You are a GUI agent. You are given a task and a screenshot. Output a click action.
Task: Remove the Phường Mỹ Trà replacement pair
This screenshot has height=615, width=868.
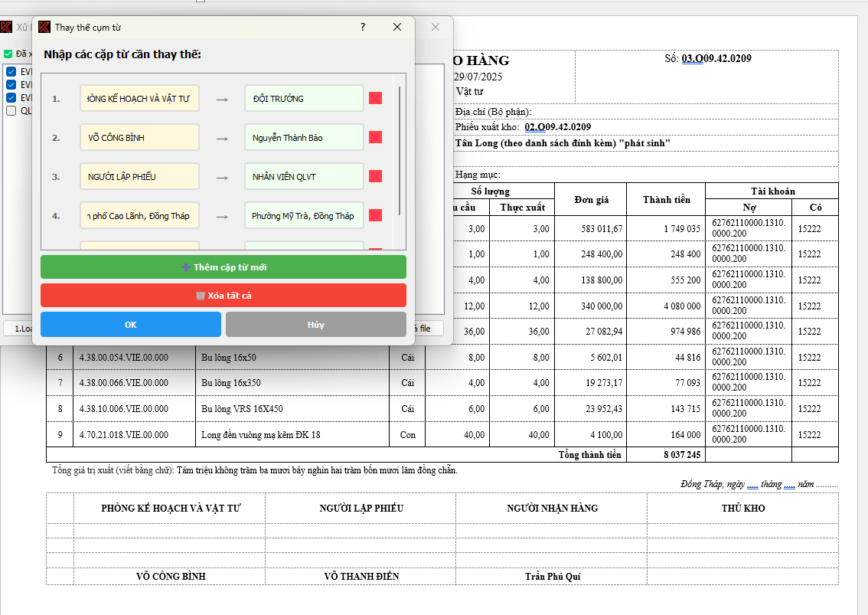point(375,215)
